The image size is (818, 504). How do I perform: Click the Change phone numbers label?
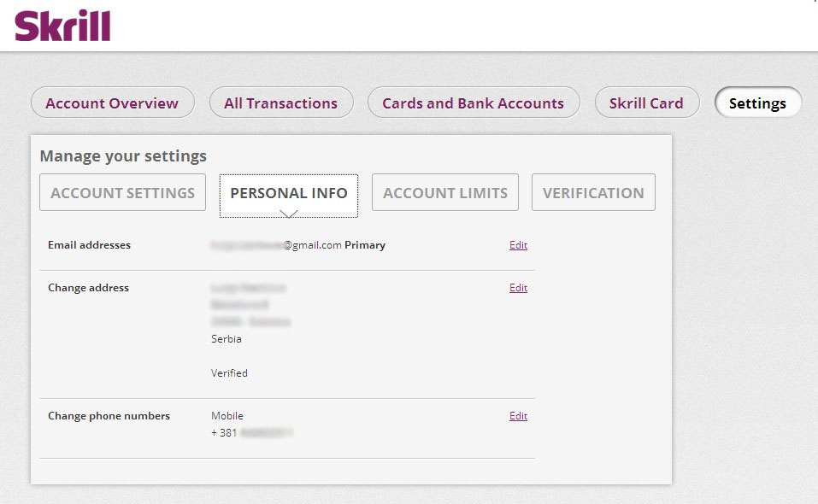(109, 416)
